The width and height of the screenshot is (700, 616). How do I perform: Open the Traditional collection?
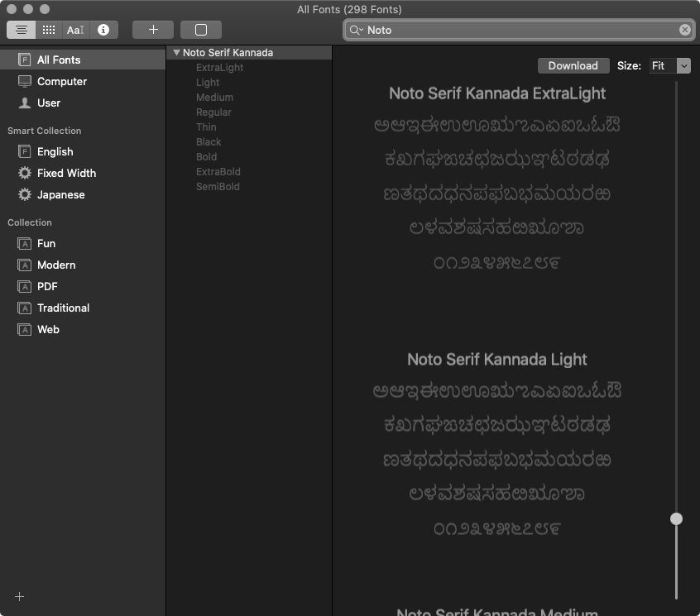point(83,308)
